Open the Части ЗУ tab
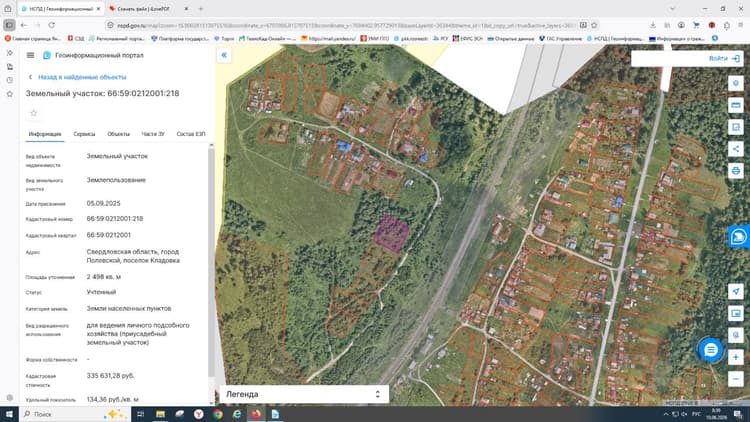This screenshot has width=750, height=422. (x=153, y=134)
